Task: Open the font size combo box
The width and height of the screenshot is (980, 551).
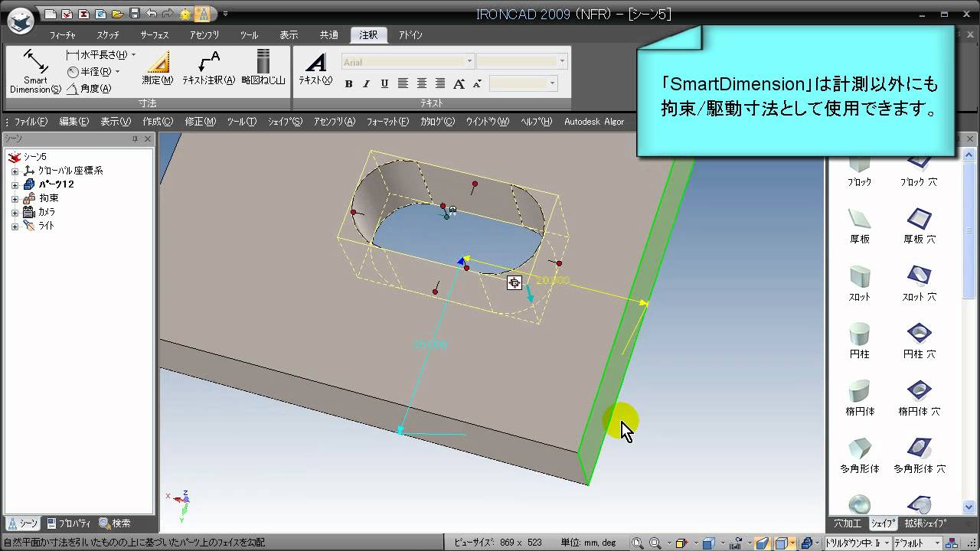Action: (x=521, y=61)
